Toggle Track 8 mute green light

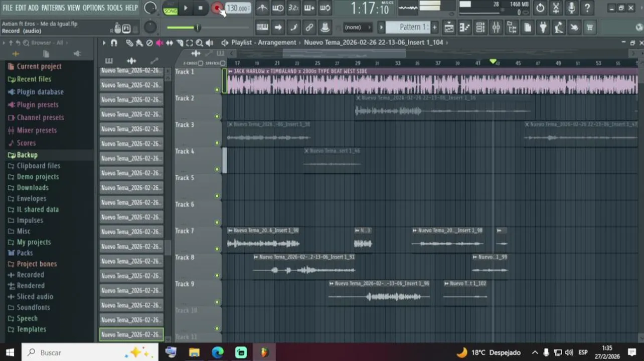tap(217, 275)
